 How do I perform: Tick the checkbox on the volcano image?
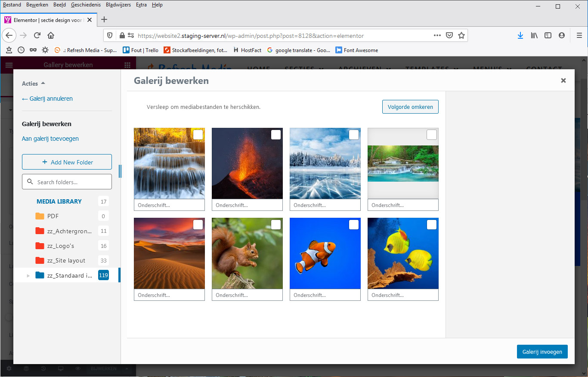tap(276, 135)
